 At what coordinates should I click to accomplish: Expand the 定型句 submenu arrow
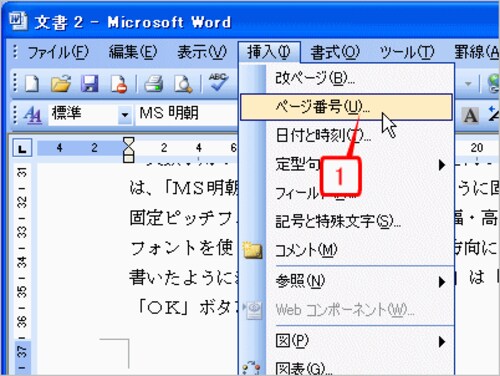tap(442, 164)
